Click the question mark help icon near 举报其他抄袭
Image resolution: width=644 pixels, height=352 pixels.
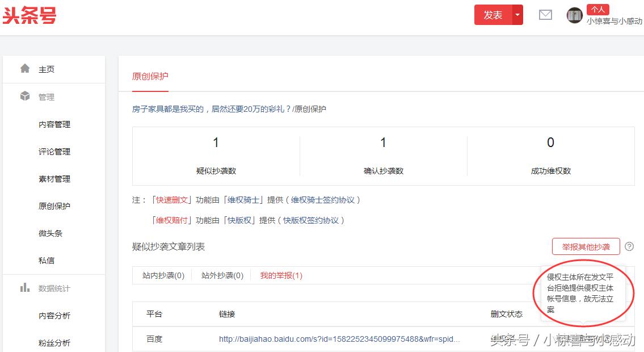coord(629,246)
